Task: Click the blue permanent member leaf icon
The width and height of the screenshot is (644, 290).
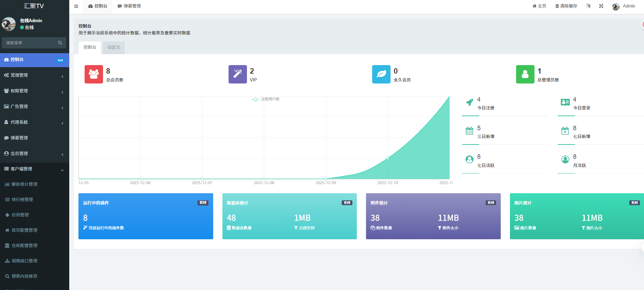Action: click(x=381, y=74)
